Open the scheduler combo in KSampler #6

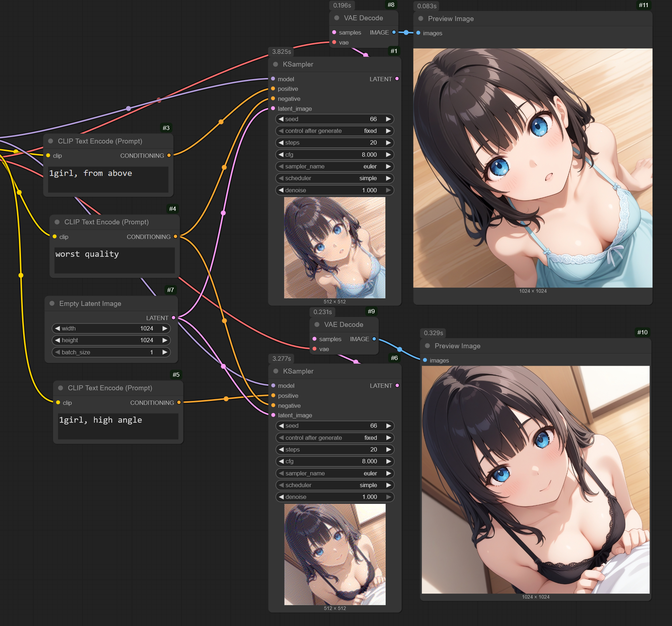coord(335,485)
